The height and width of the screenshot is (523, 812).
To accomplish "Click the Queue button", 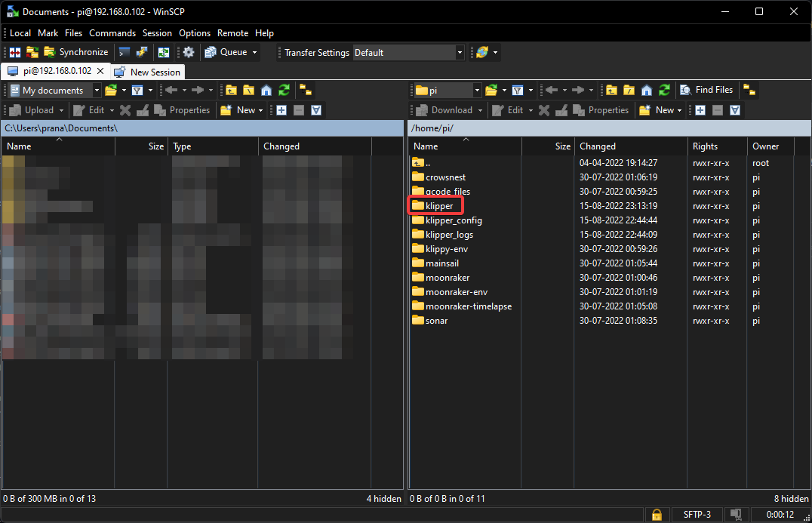I will tap(226, 52).
